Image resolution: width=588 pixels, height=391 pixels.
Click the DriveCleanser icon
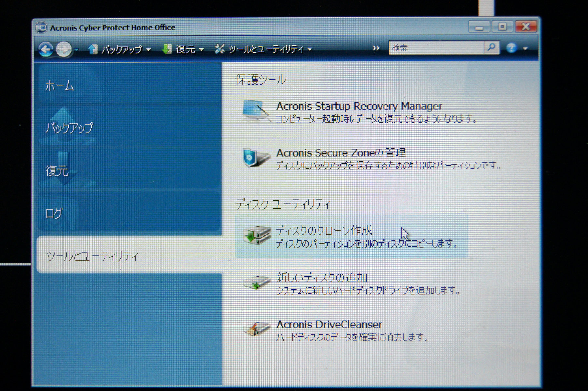(257, 329)
